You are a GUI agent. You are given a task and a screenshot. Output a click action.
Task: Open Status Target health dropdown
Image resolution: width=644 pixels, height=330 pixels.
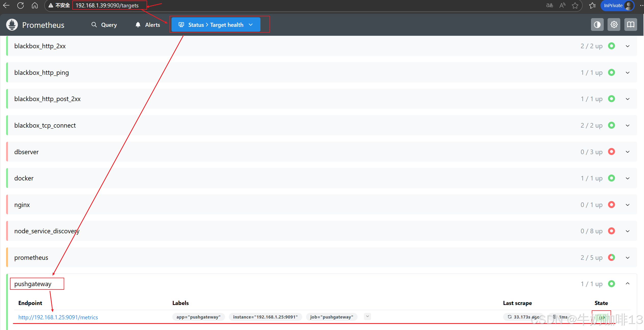point(216,25)
